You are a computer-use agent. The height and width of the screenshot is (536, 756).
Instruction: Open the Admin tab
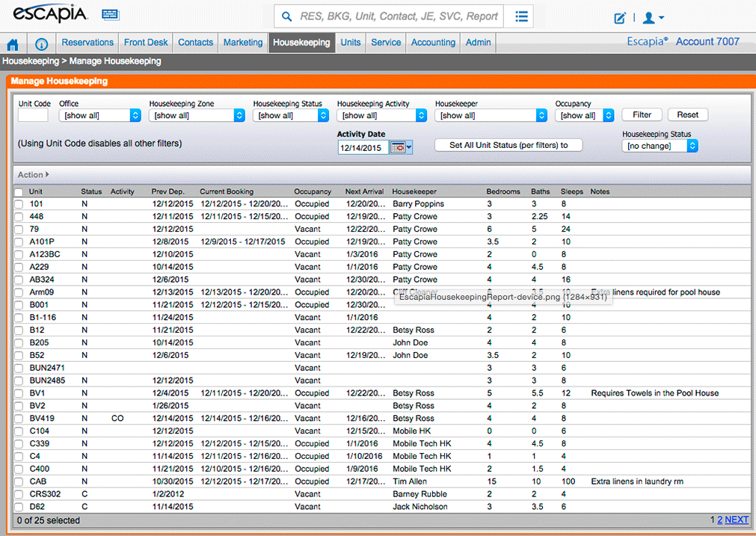pos(478,43)
